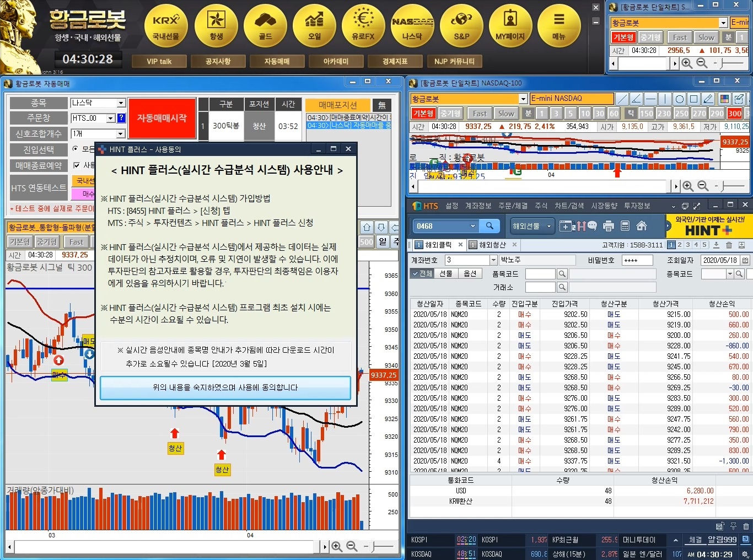753x560 pixels.
Task: Open the S&P gold icon
Action: pyautogui.click(x=461, y=26)
